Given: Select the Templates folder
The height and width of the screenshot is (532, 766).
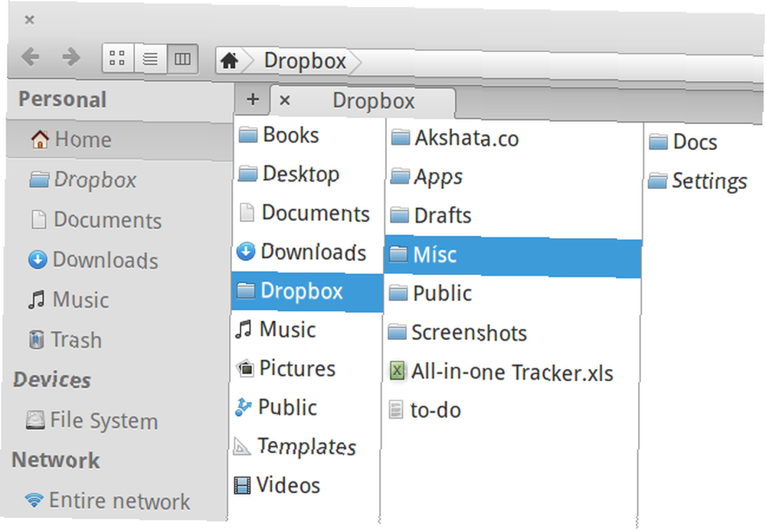Looking at the screenshot, I should (306, 446).
